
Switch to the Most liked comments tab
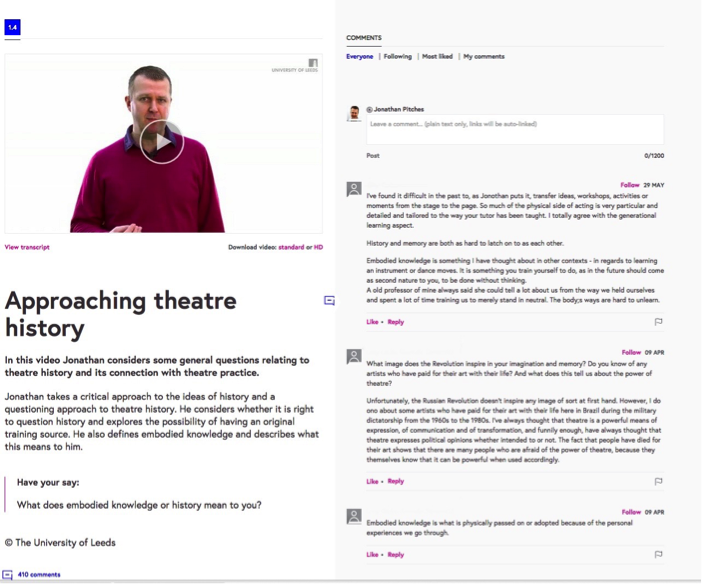(437, 56)
